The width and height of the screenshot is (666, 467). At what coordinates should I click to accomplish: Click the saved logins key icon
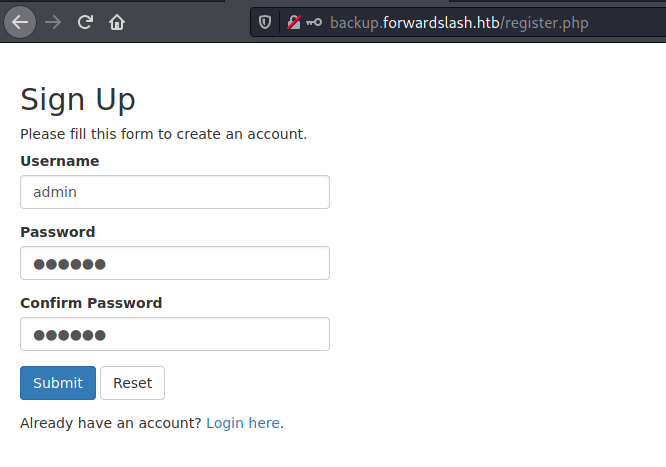[314, 22]
